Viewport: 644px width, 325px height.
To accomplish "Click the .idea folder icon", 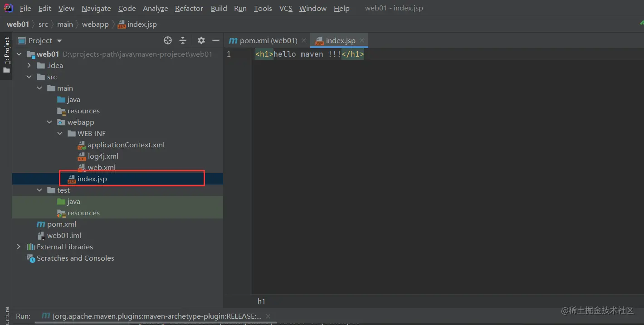I will (41, 66).
